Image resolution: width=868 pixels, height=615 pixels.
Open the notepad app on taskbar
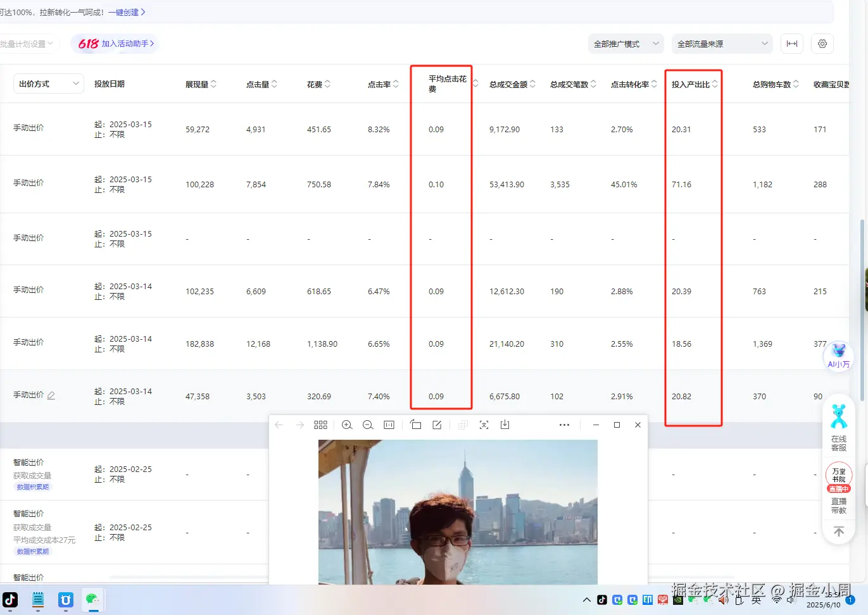pyautogui.click(x=38, y=600)
